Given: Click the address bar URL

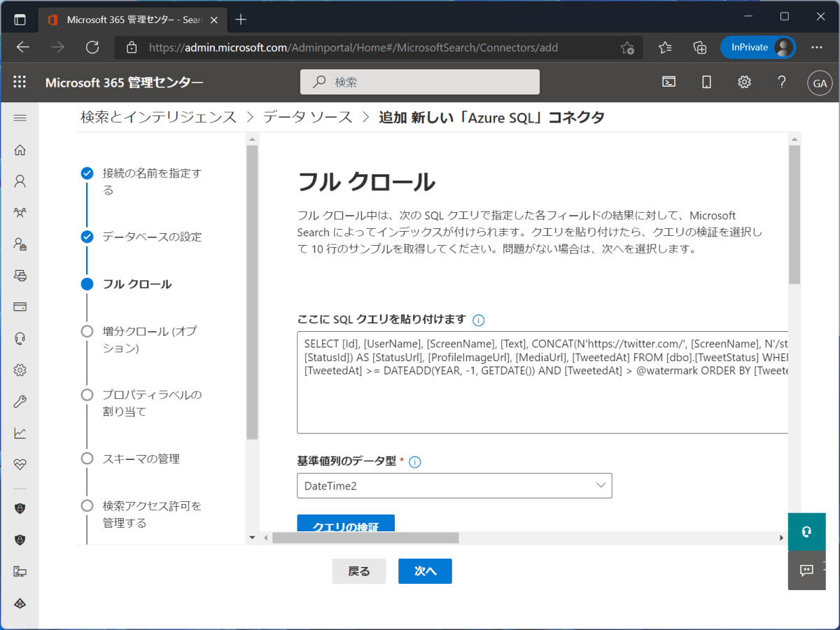Looking at the screenshot, I should pyautogui.click(x=353, y=48).
